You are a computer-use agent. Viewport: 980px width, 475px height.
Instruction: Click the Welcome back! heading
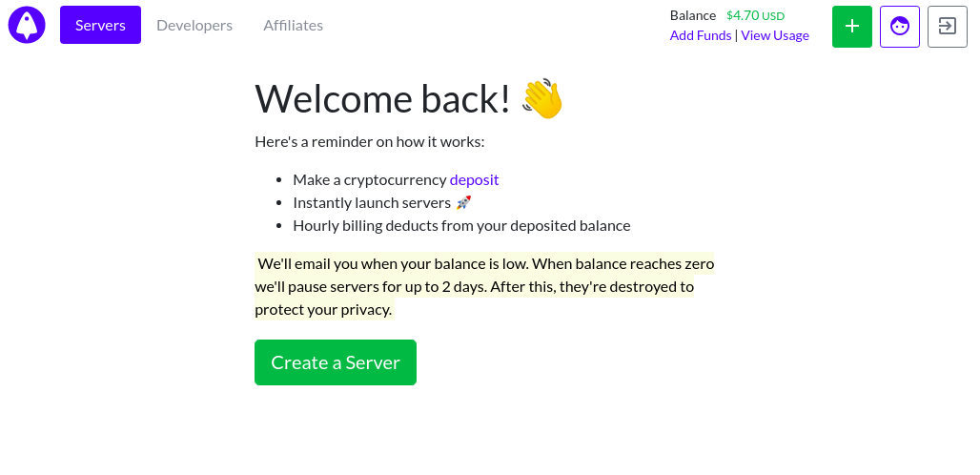coord(382,99)
